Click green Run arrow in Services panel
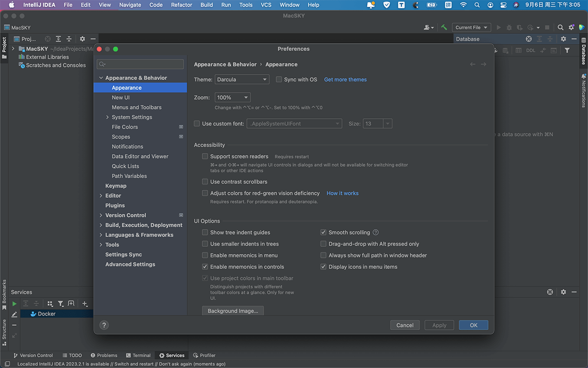The image size is (588, 368). coord(14,304)
